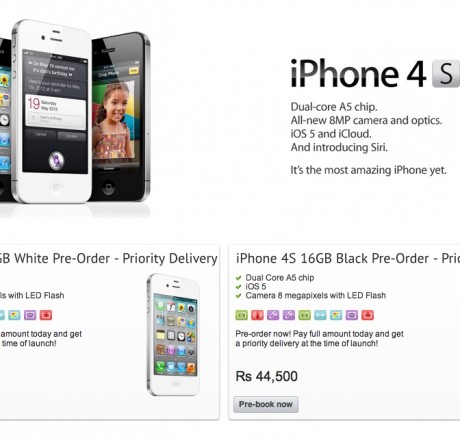460x440 pixels.
Task: Select the photo picture icon in White iPhone card
Action: 14,315
